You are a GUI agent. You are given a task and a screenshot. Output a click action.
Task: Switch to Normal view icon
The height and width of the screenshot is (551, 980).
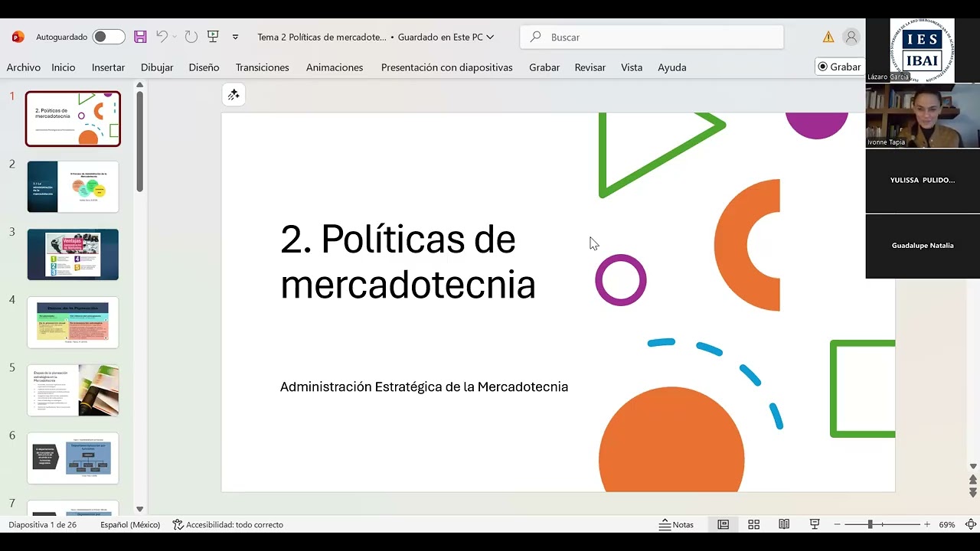[x=723, y=525]
